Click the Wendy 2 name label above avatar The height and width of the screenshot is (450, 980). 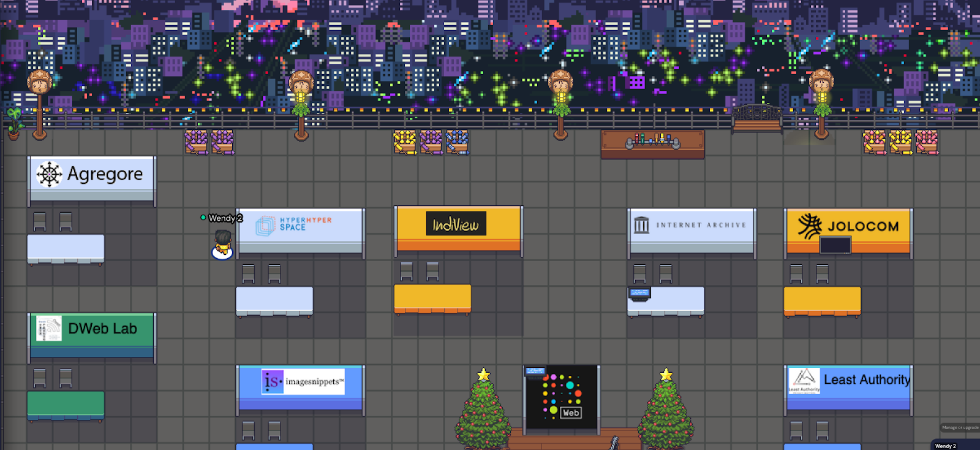[225, 218]
